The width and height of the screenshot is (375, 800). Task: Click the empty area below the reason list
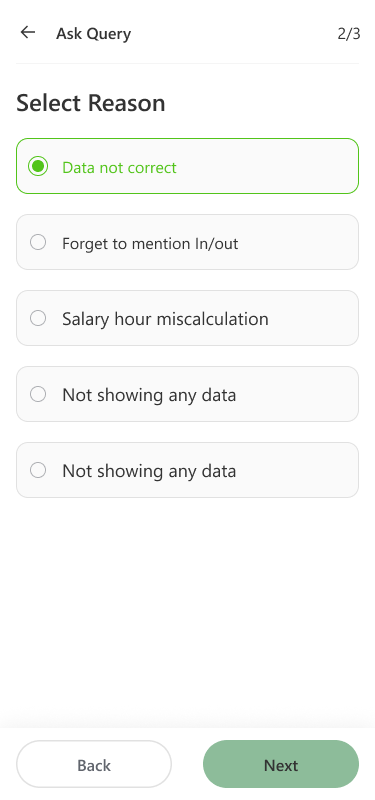[187, 612]
